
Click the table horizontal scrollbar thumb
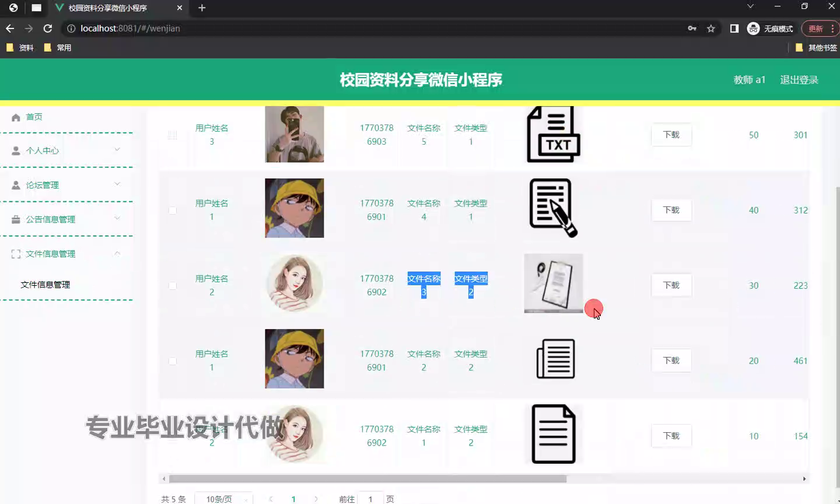coord(367,479)
